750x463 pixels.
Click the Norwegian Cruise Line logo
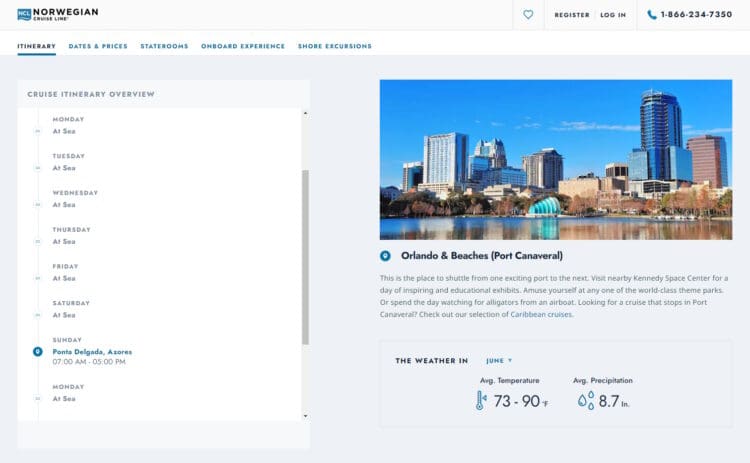pyautogui.click(x=58, y=14)
